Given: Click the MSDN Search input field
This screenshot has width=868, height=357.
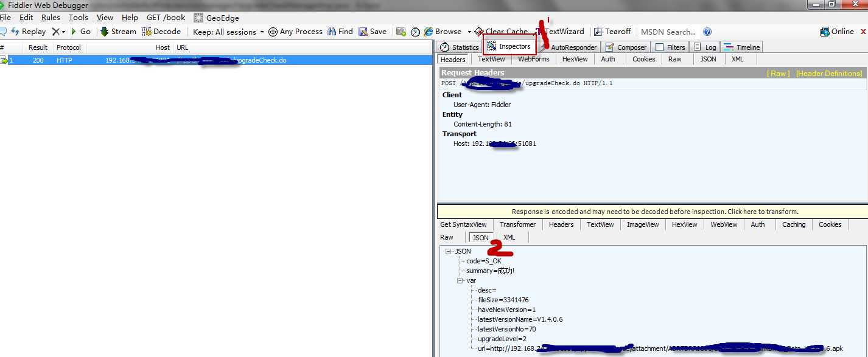Looking at the screenshot, I should pyautogui.click(x=668, y=32).
